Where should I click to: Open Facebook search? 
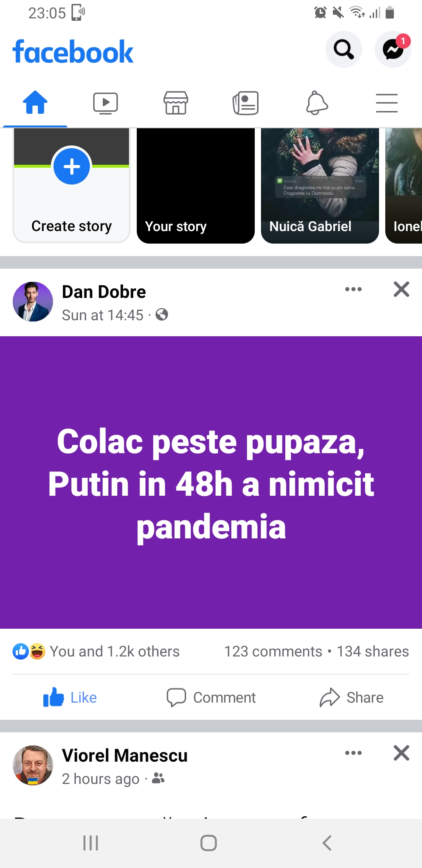tap(344, 49)
